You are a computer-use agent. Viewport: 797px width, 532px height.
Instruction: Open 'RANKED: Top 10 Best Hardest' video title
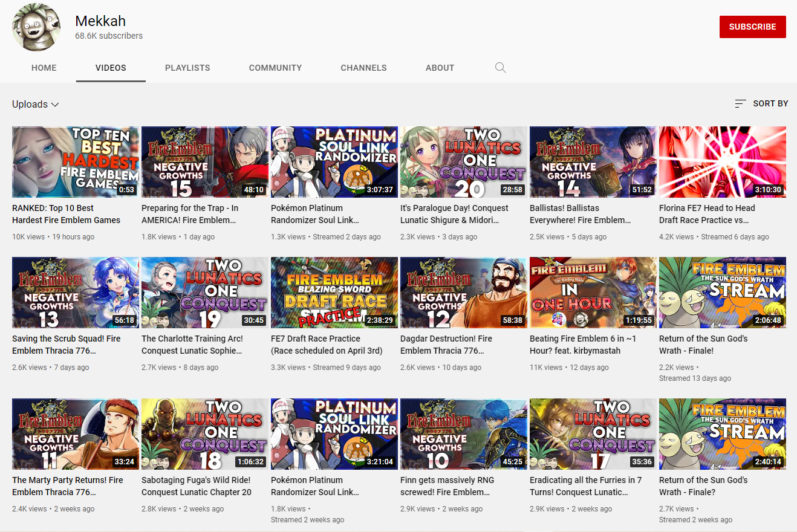67,214
